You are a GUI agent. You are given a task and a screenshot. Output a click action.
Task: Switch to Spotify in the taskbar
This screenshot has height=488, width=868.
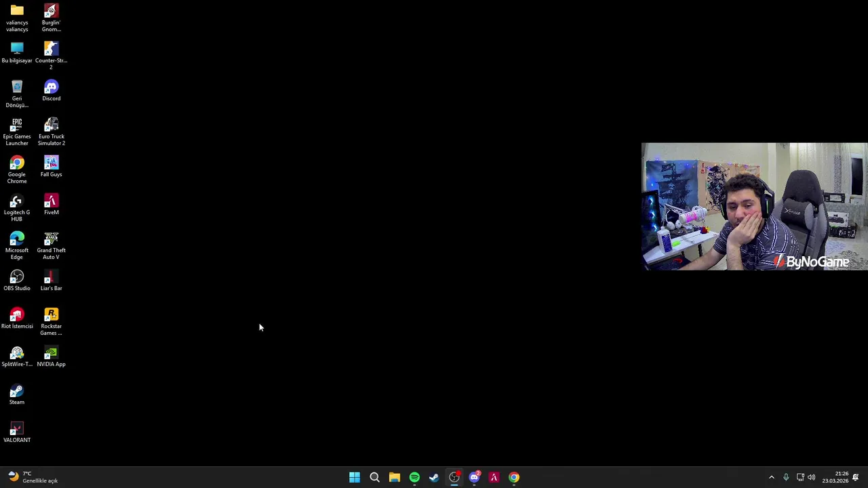click(414, 477)
